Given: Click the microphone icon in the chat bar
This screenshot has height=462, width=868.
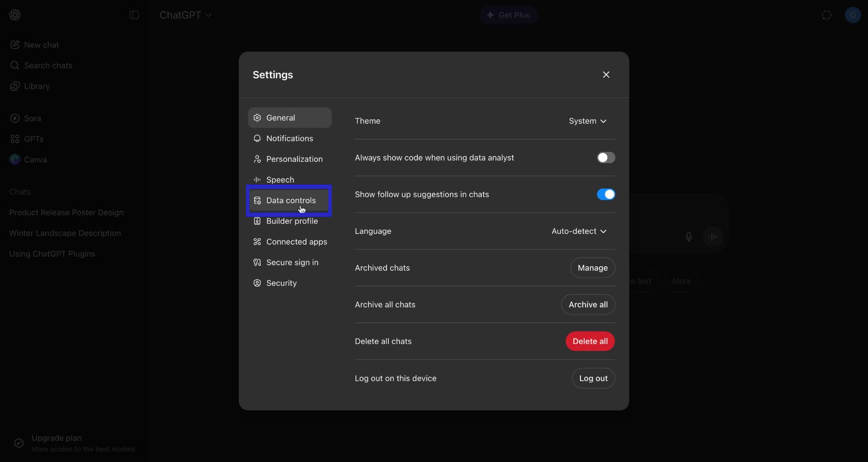Looking at the screenshot, I should (x=688, y=236).
